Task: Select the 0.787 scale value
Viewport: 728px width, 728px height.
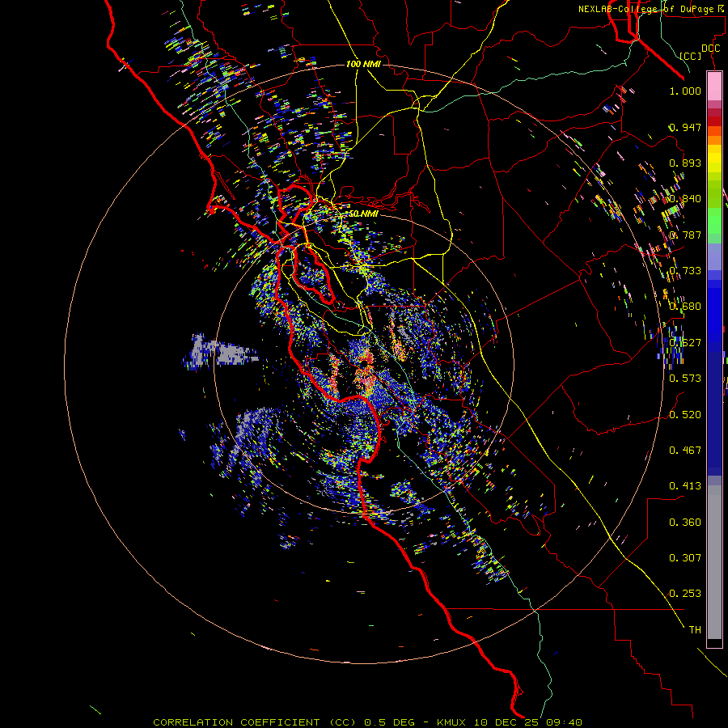Action: 685,235
